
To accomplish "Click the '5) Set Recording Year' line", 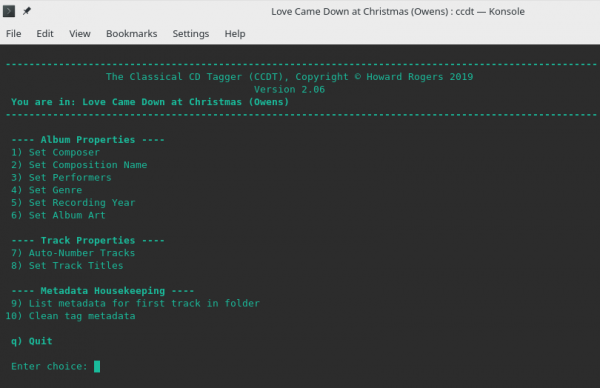I will pos(73,202).
